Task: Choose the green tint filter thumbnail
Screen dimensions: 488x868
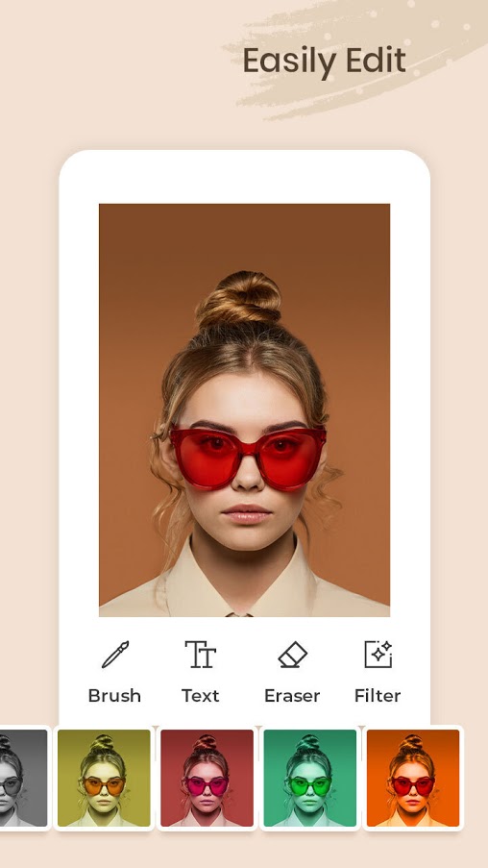Action: pos(310,778)
